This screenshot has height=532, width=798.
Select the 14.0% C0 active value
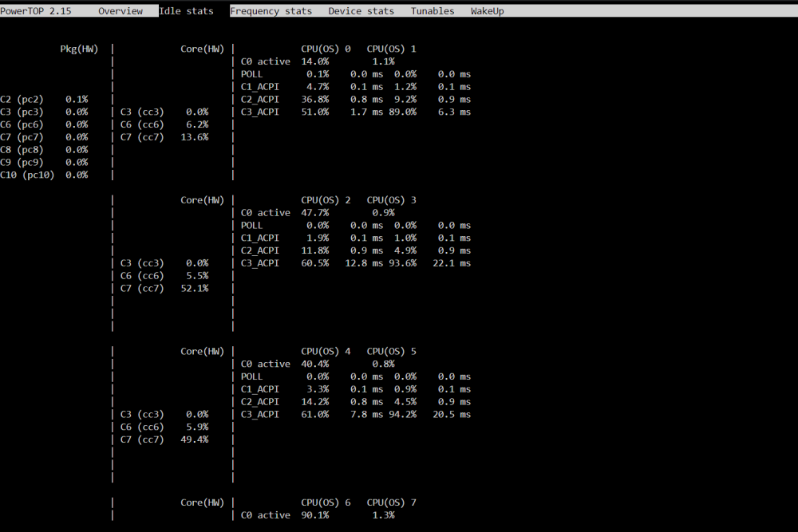tap(315, 61)
